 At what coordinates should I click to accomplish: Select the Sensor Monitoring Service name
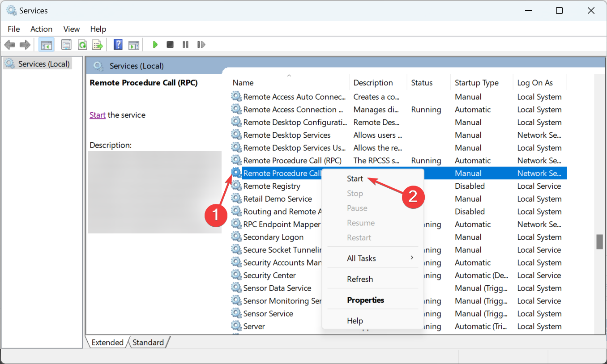[283, 301]
